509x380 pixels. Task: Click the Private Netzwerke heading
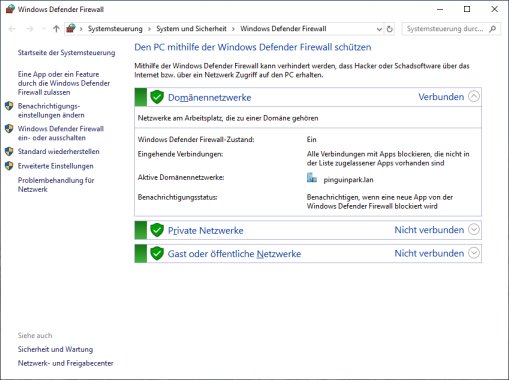(x=206, y=231)
